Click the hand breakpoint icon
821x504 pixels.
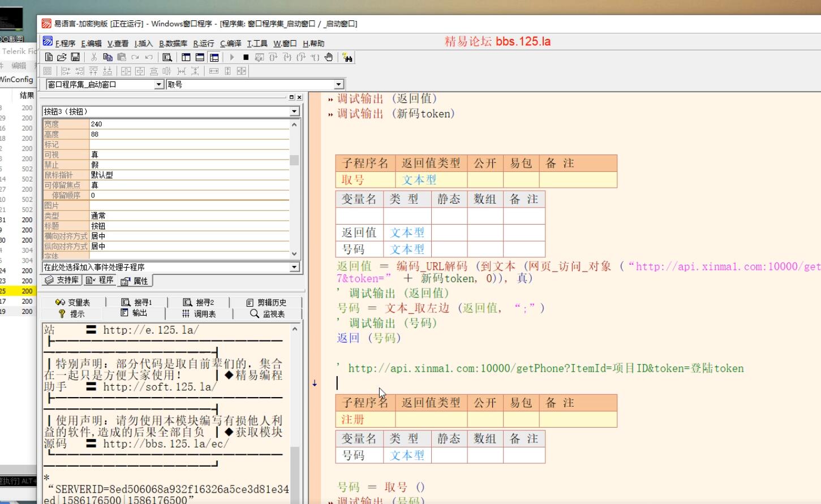329,57
